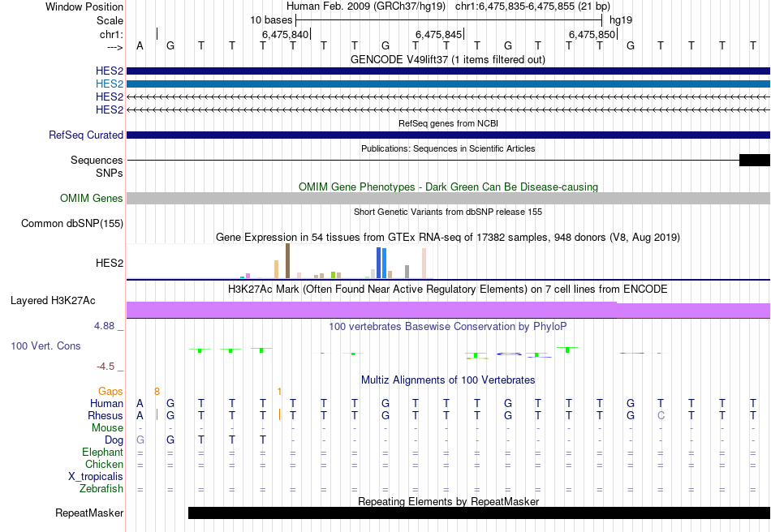Click Short Genetic Variants from dbSNP title
This screenshot has width=771, height=532.
click(448, 212)
